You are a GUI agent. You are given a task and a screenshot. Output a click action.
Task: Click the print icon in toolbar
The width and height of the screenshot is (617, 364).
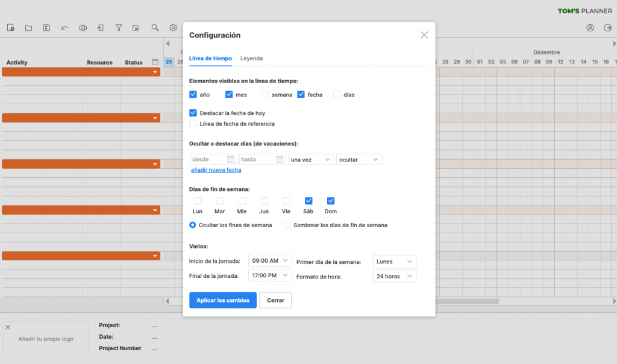[83, 28]
